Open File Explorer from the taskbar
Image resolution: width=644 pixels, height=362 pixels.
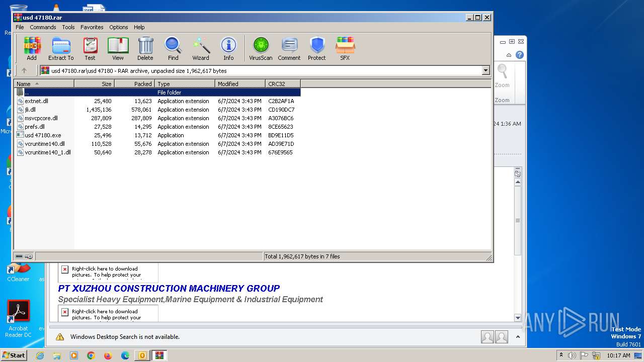coord(57,355)
